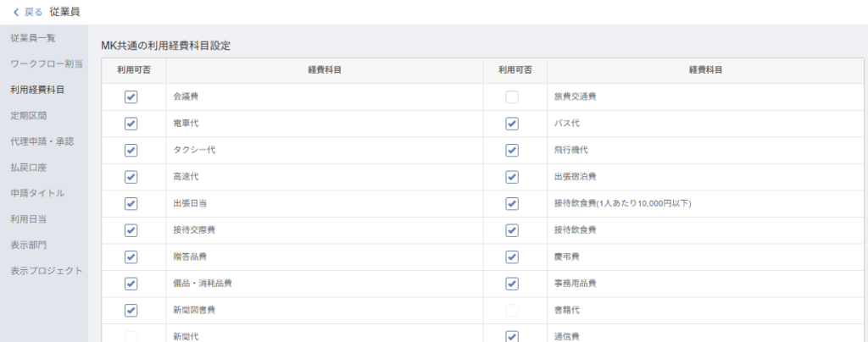This screenshot has height=342, width=868.
Task: Click the back arrow icon
Action: [x=16, y=12]
